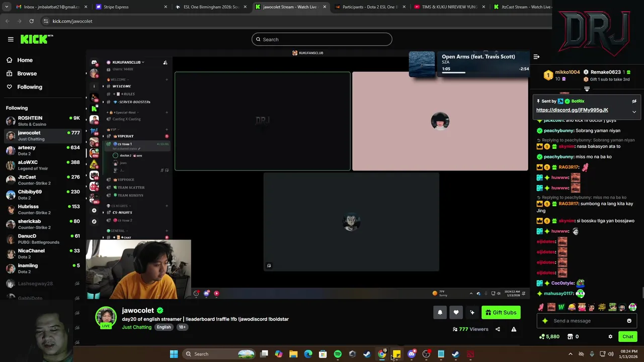Follow jawocolet with heart button
The height and width of the screenshot is (362, 644).
(x=456, y=313)
